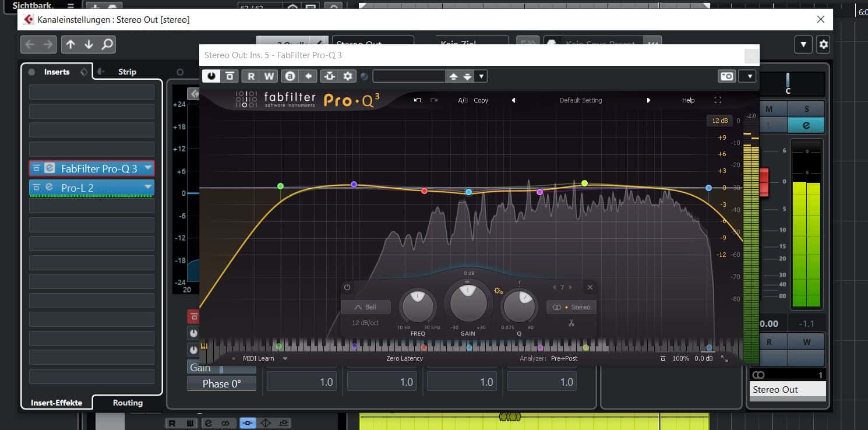Open the Bell filter shape selector

coord(366,307)
